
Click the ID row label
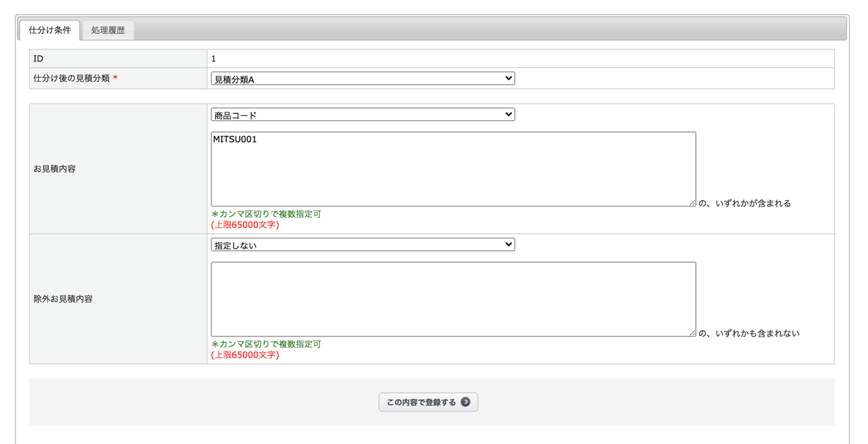[38, 59]
